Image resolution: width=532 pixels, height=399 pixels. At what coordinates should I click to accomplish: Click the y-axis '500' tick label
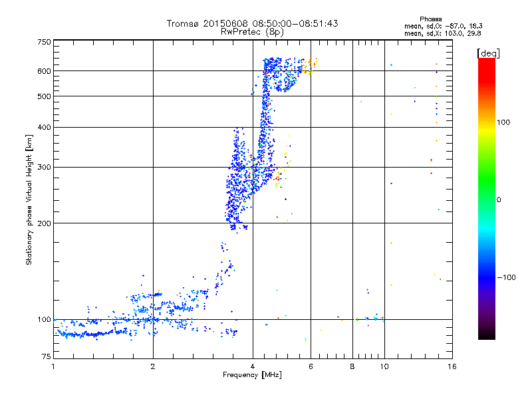click(x=44, y=96)
